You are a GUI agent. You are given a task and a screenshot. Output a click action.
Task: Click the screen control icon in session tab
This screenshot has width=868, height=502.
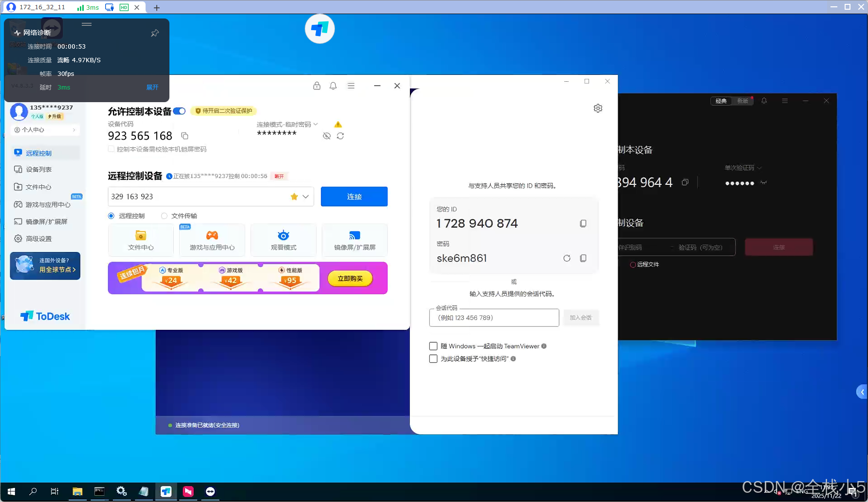pos(110,7)
